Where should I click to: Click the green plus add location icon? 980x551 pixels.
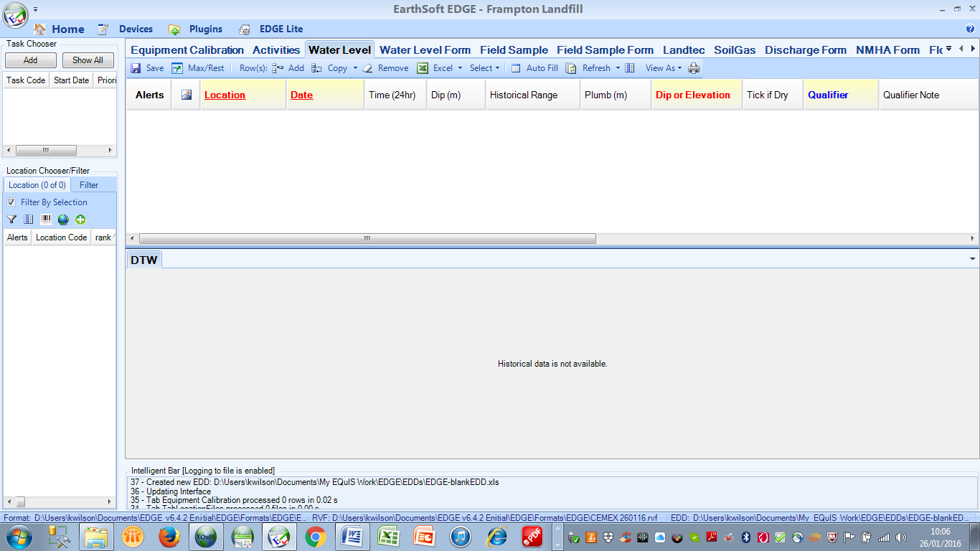point(80,220)
